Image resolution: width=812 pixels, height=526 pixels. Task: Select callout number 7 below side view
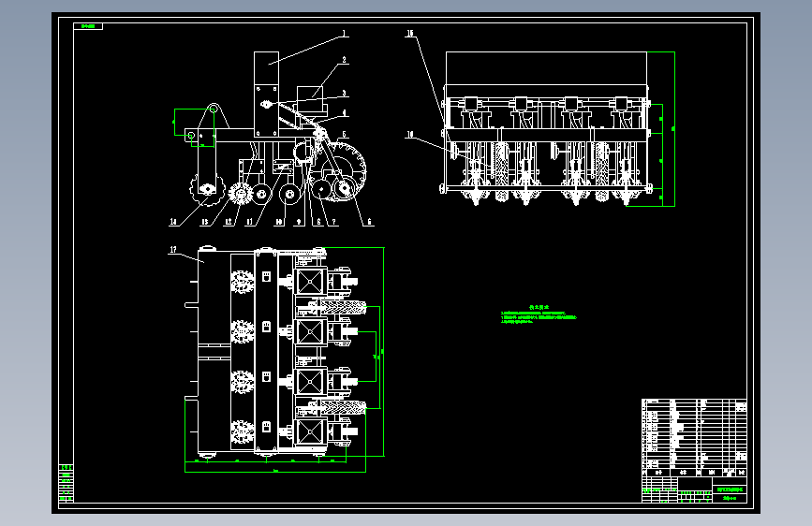pos(334,222)
